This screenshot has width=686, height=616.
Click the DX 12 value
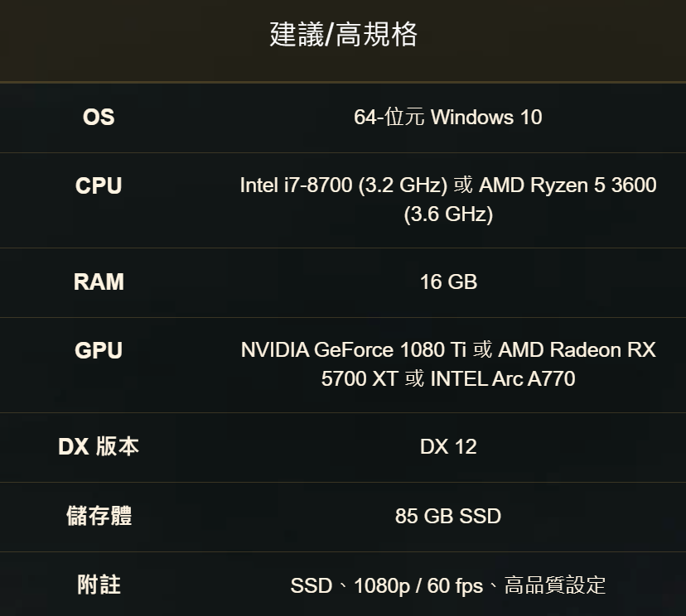[x=448, y=447]
